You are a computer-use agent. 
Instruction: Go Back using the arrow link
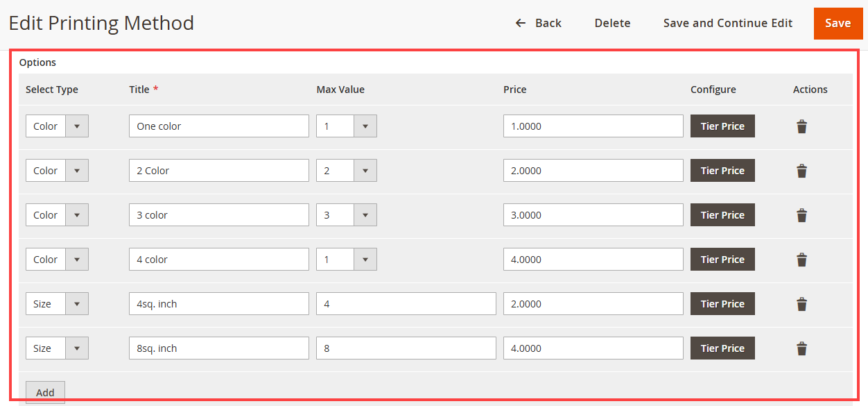point(538,23)
